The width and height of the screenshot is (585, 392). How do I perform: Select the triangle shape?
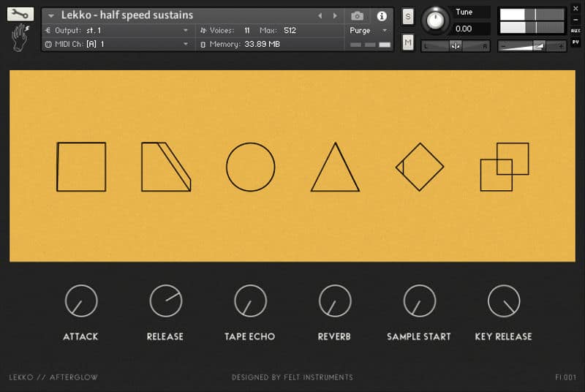coord(335,167)
